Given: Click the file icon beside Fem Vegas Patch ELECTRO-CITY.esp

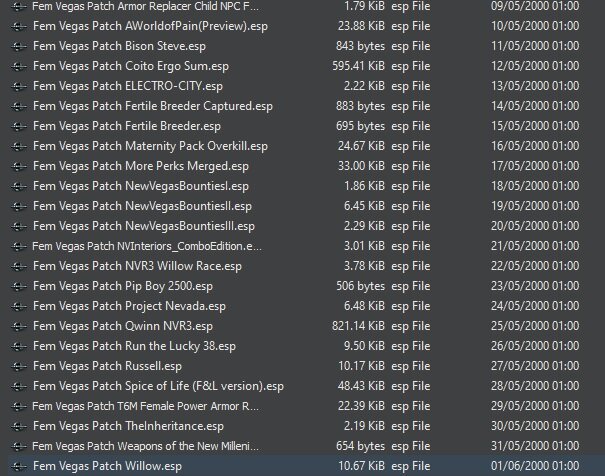Looking at the screenshot, I should pos(19,86).
